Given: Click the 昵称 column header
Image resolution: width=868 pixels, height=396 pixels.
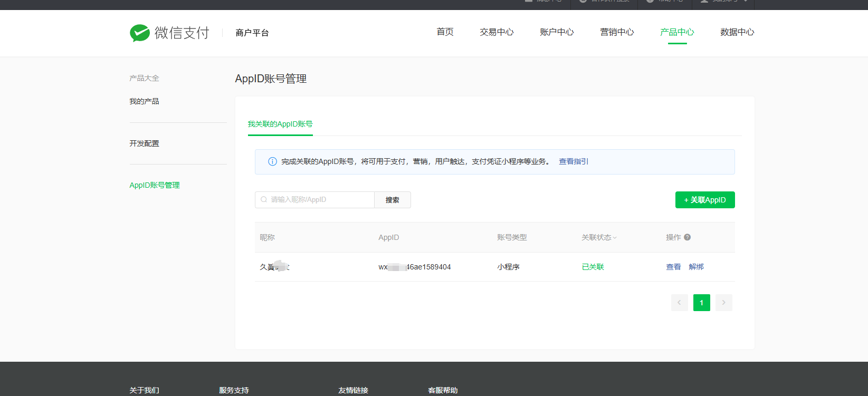Looking at the screenshot, I should pos(267,237).
